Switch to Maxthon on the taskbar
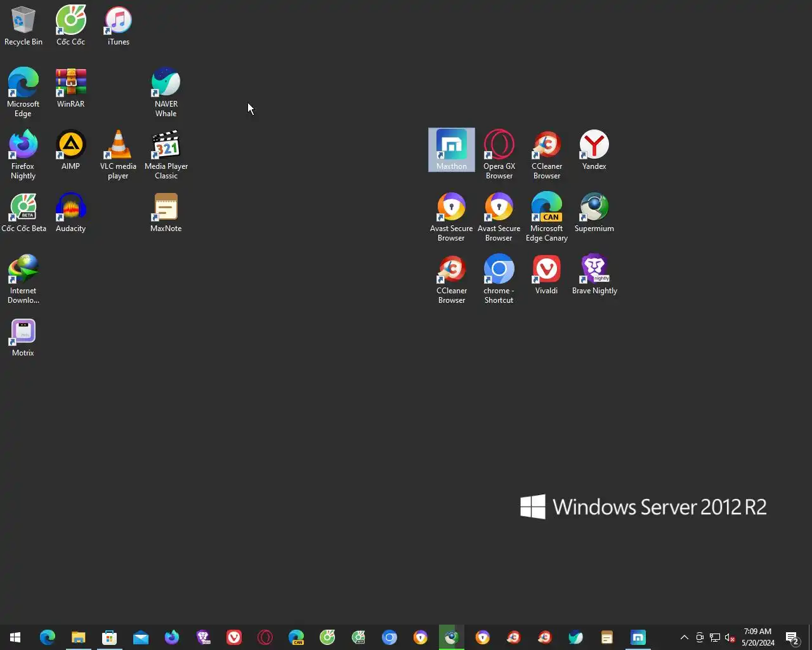 (638, 637)
